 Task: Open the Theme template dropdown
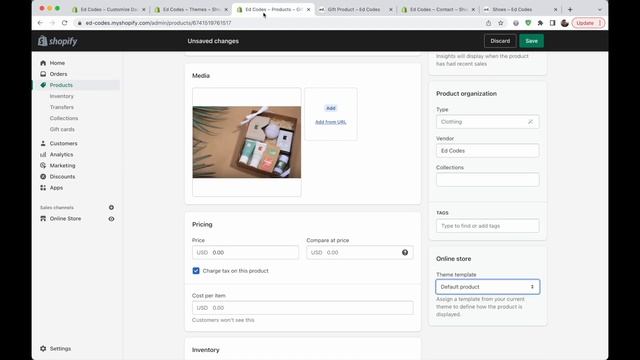[x=487, y=287]
